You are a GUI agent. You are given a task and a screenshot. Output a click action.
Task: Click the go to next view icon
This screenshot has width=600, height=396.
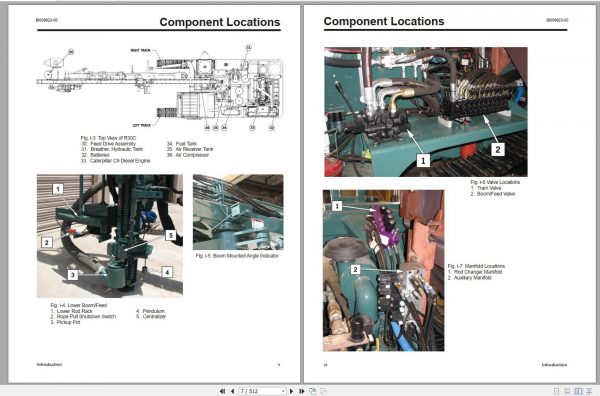click(323, 391)
